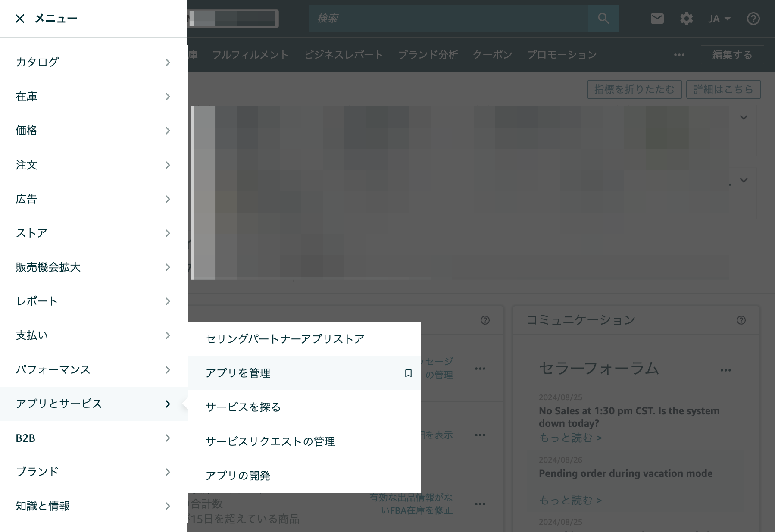Expand the B2B menu category
The height and width of the screenshot is (532, 775).
94,438
